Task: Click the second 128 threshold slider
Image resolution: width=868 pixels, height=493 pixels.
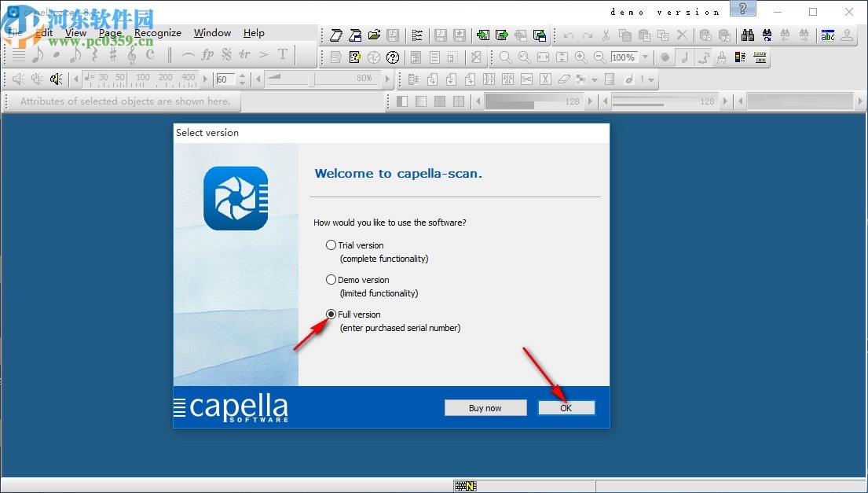Action: 666,101
